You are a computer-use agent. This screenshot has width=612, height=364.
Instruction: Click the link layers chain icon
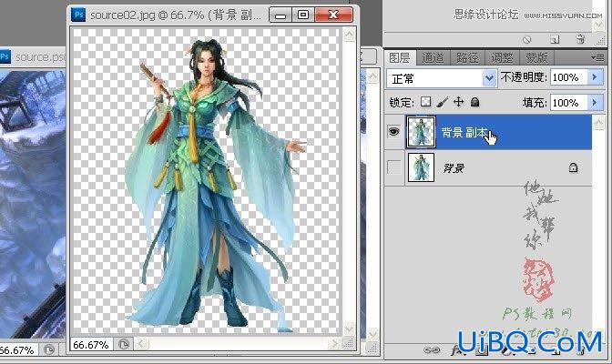432,350
